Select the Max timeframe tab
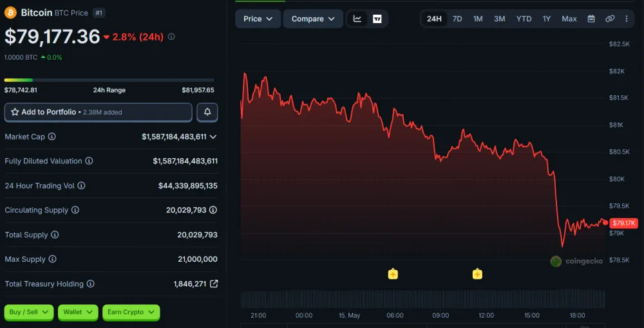Screen dimensions: 644x328 point(569,19)
